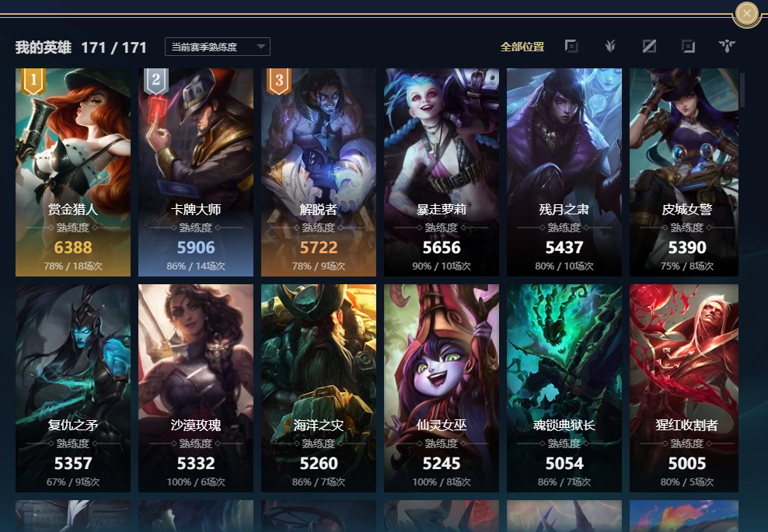Filter champions by Support role icon
768x532 pixels.
click(x=728, y=46)
